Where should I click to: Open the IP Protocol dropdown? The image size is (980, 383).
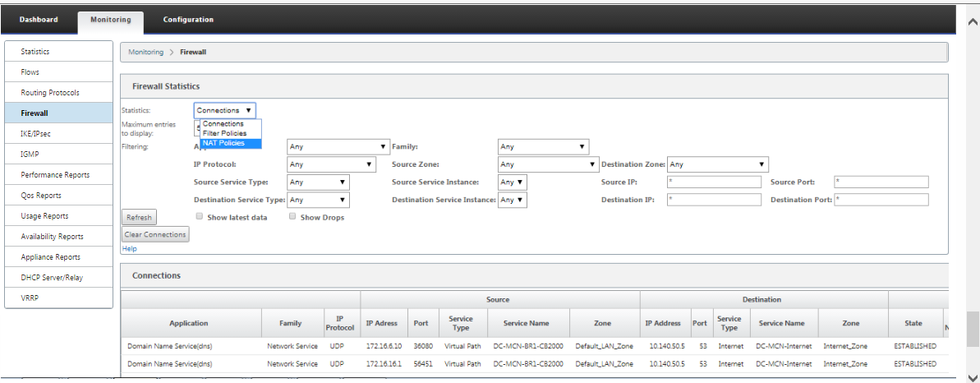pyautogui.click(x=331, y=164)
